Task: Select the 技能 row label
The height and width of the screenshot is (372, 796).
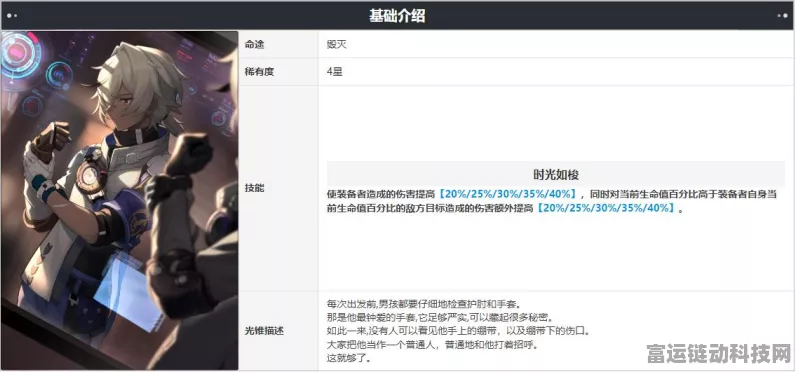Action: tap(254, 188)
